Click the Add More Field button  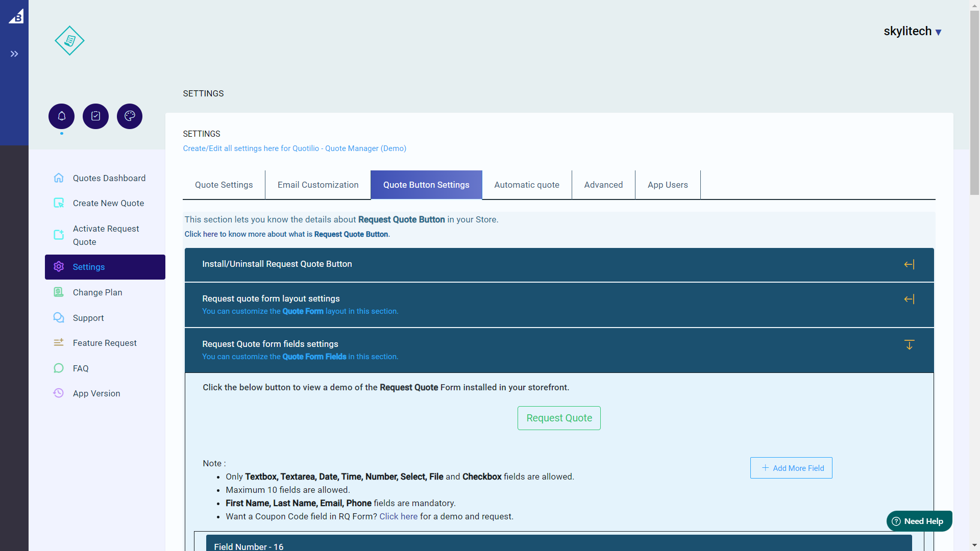click(x=791, y=468)
